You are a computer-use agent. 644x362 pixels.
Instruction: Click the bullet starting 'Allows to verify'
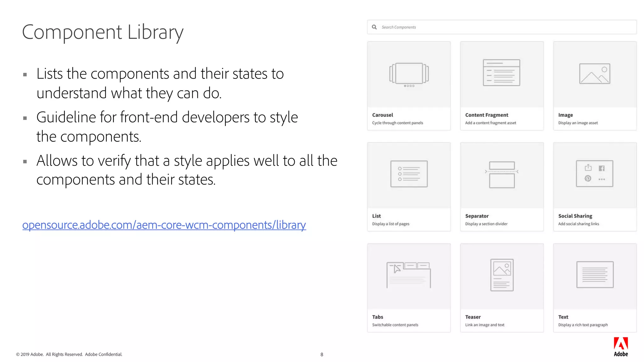(x=187, y=170)
